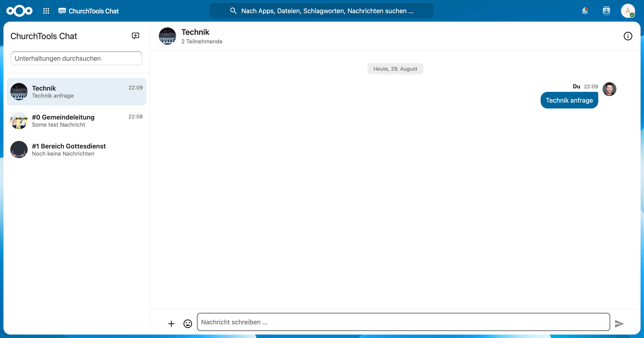Click the Bereich Gottesdienst avatar
This screenshot has height=338, width=644.
point(19,150)
